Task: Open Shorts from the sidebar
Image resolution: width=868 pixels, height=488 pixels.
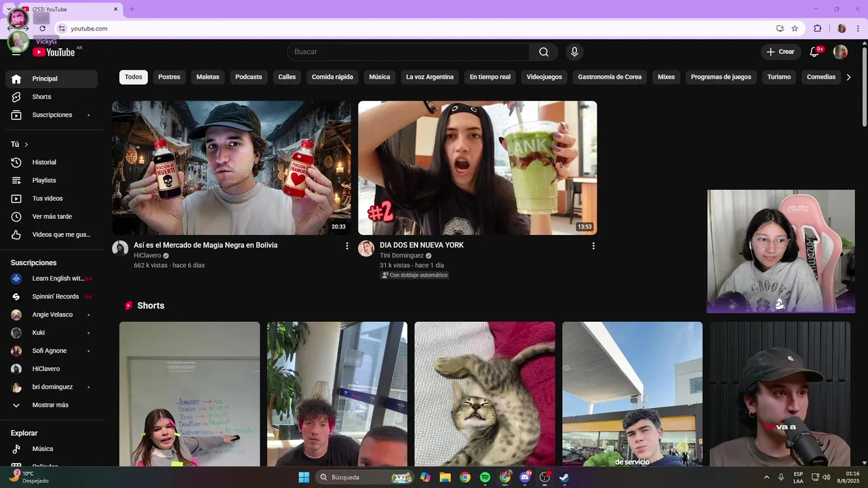Action: pos(52,97)
